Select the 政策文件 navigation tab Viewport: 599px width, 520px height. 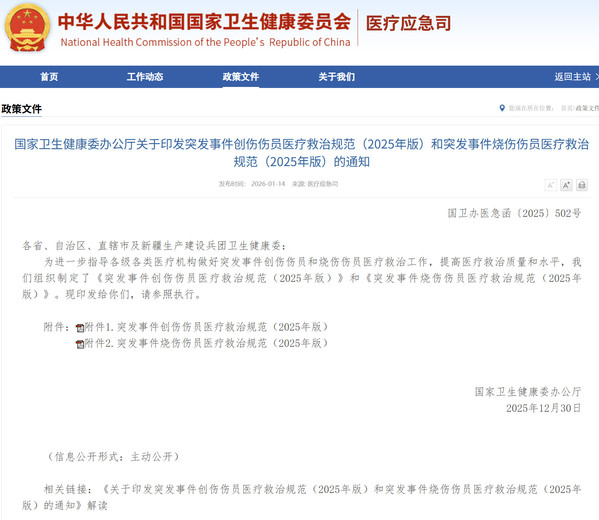pos(241,77)
